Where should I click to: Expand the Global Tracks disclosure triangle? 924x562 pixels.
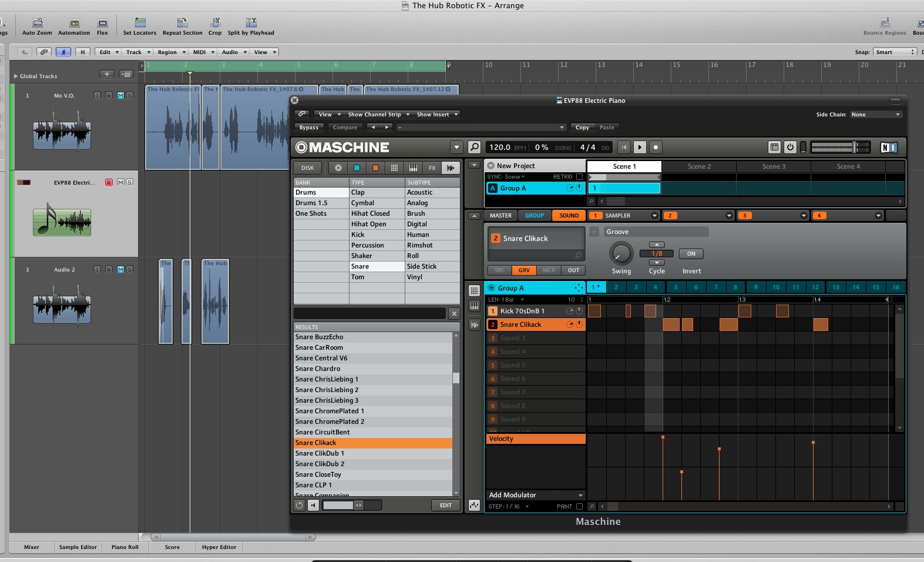[x=16, y=76]
